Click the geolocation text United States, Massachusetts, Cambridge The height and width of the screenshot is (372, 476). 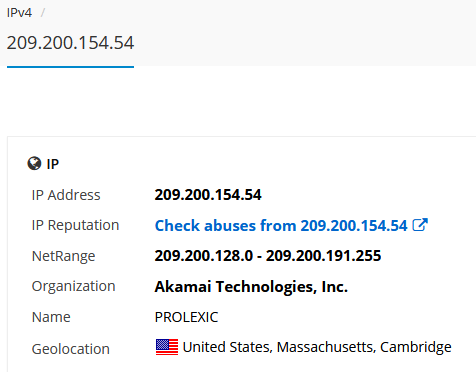click(x=317, y=347)
